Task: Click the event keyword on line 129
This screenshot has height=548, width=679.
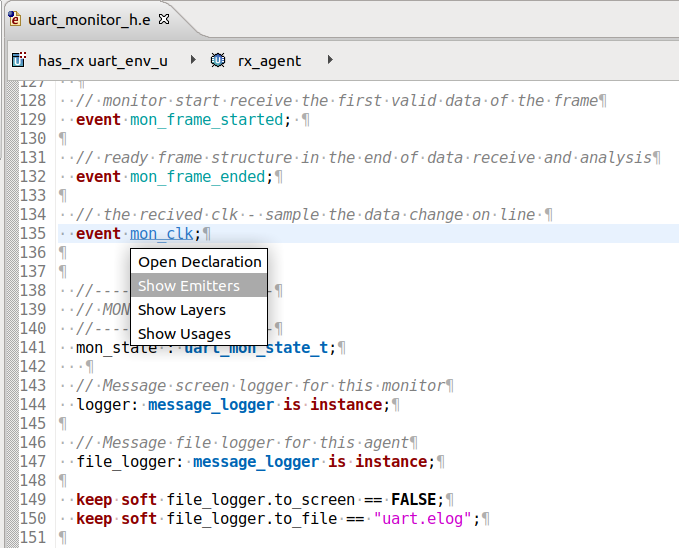Action: (x=98, y=120)
